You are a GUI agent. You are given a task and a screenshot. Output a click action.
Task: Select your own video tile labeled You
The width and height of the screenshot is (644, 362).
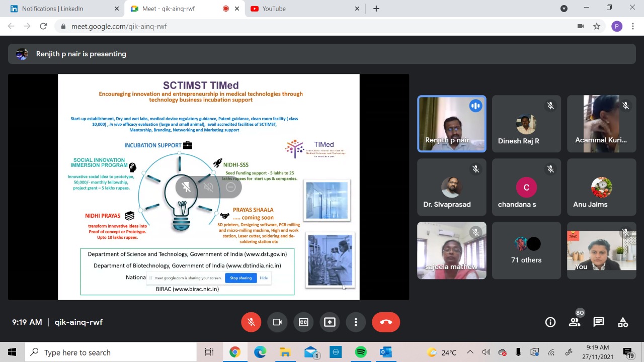click(601, 250)
